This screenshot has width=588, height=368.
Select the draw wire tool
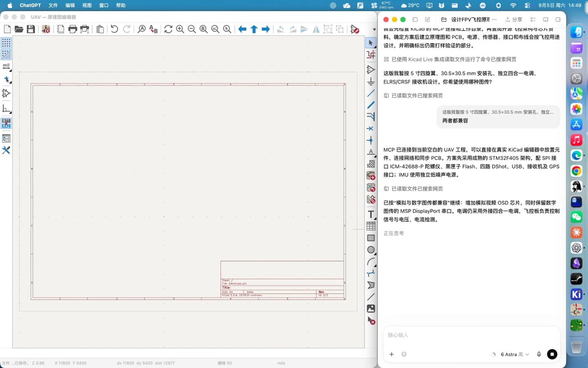click(x=371, y=93)
